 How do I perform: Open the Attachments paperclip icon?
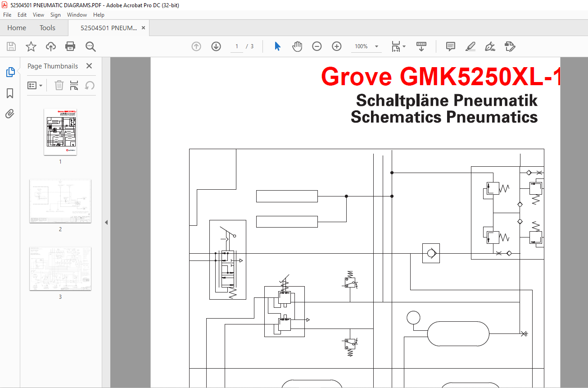click(x=10, y=114)
